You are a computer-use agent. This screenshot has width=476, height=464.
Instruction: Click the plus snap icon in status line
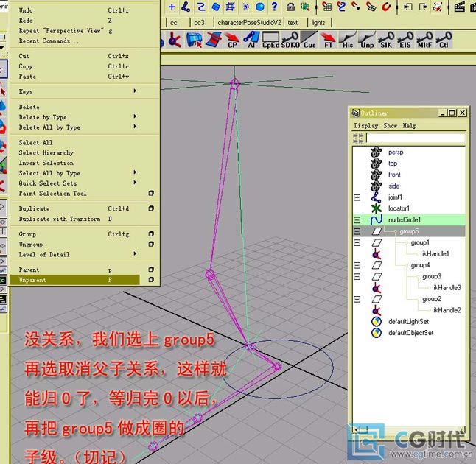point(172,7)
